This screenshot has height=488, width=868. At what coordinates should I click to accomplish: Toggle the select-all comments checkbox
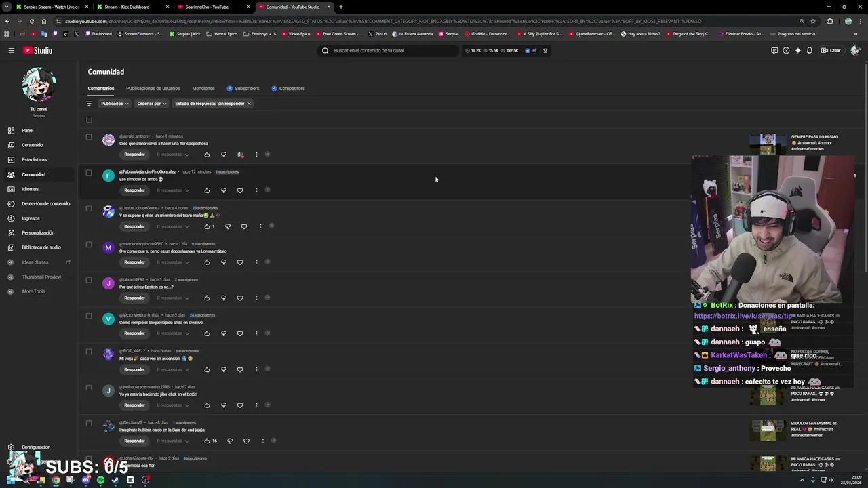click(89, 119)
